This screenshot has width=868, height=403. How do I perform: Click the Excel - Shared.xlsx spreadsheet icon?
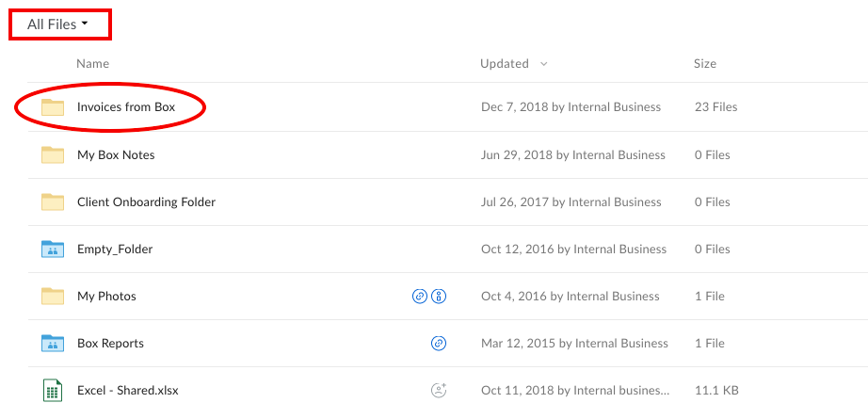52,390
